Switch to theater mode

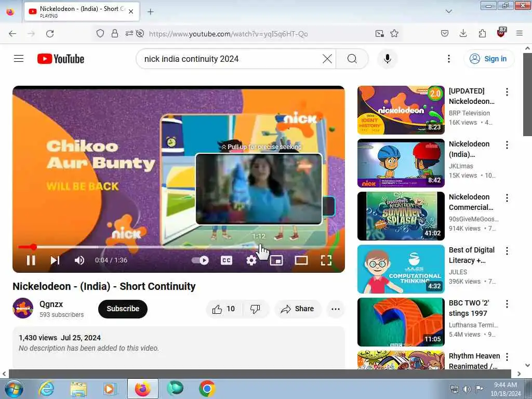pyautogui.click(x=301, y=260)
